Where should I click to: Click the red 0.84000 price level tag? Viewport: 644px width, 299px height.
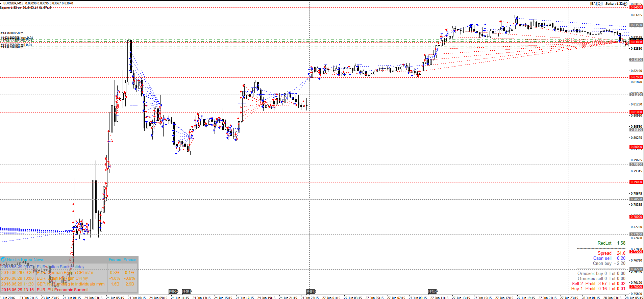[636, 7]
